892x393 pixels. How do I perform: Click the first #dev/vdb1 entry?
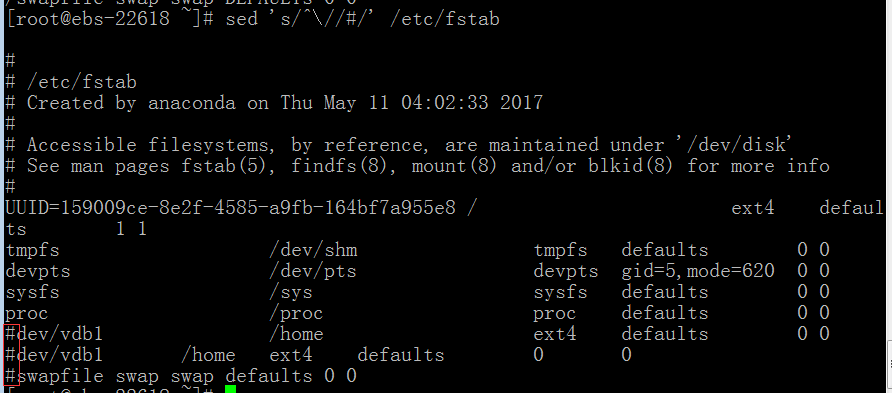coord(54,334)
